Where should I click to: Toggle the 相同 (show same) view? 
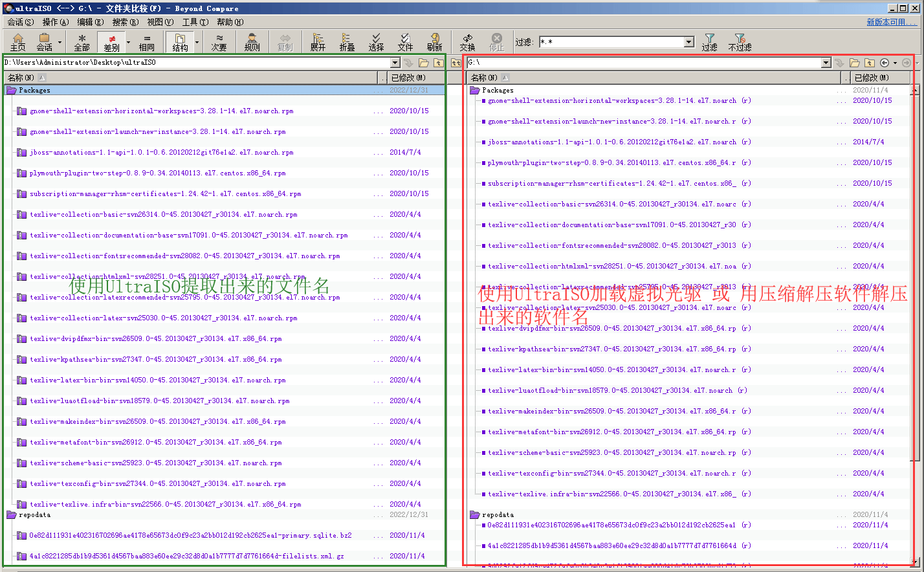147,42
